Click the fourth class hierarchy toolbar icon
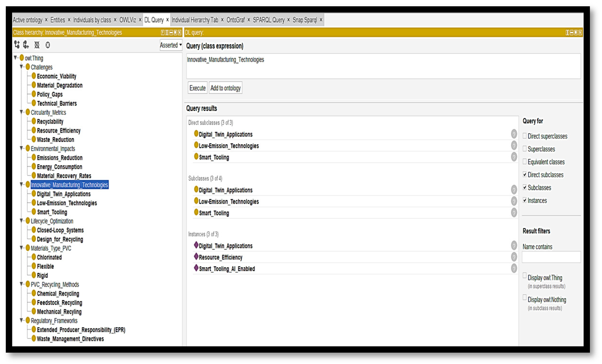The height and width of the screenshot is (364, 602). tap(48, 45)
